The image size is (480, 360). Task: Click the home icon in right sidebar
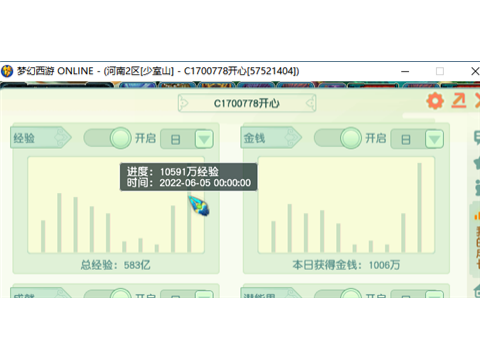477,290
